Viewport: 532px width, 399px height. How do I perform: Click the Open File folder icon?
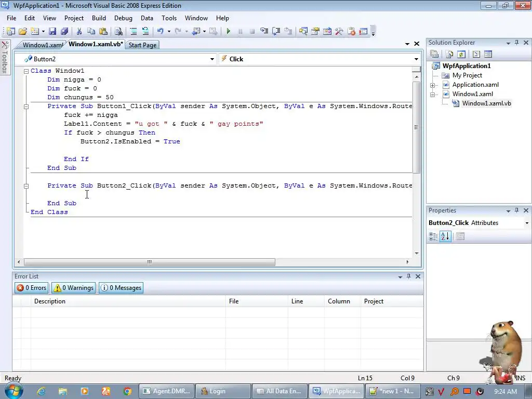[23, 31]
